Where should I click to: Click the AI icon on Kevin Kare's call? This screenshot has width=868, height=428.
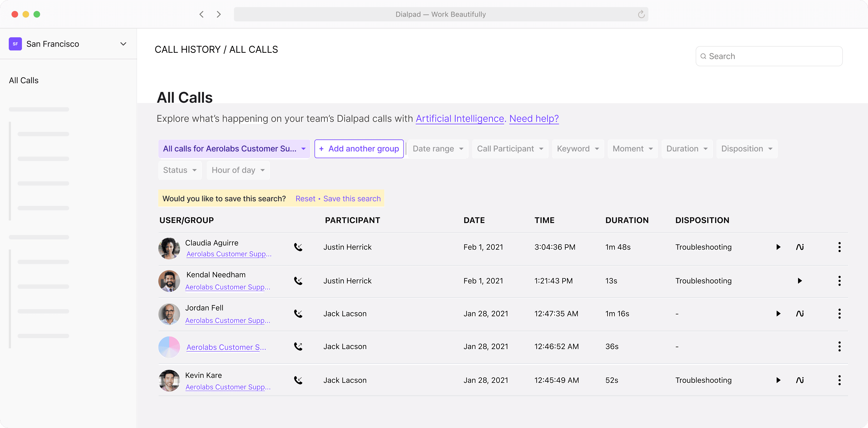point(800,380)
